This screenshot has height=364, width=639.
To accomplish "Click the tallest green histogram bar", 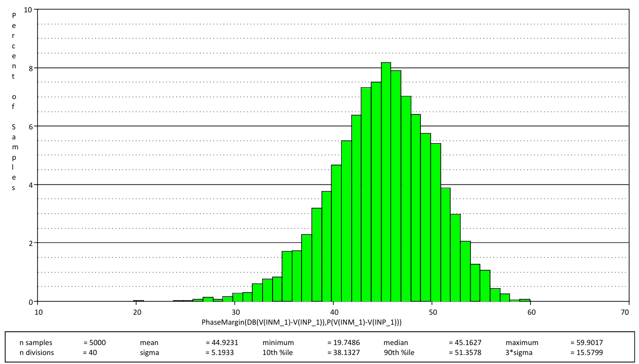I will pos(386,182).
